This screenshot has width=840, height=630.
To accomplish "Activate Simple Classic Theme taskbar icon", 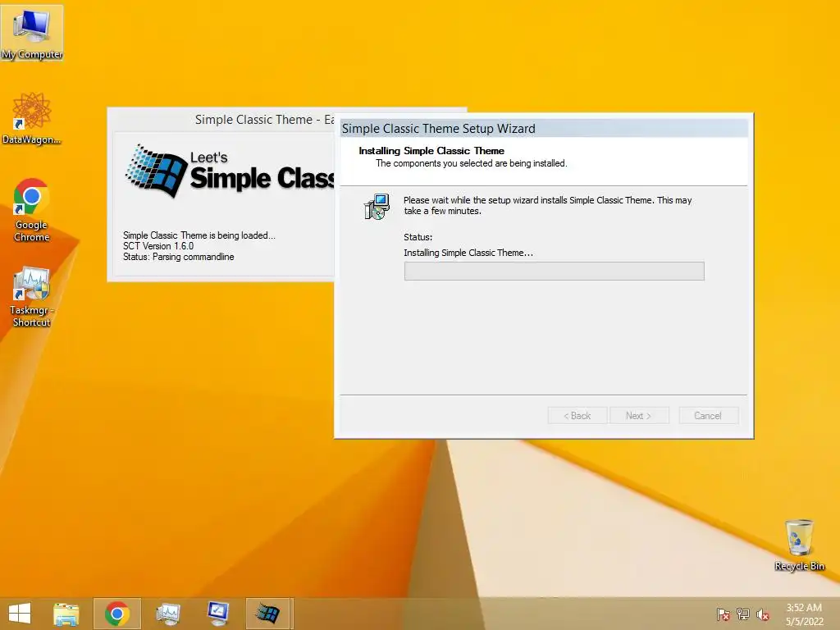I will [x=268, y=614].
